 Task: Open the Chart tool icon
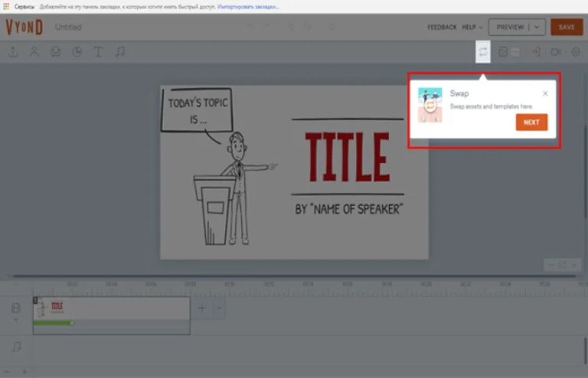[x=77, y=52]
